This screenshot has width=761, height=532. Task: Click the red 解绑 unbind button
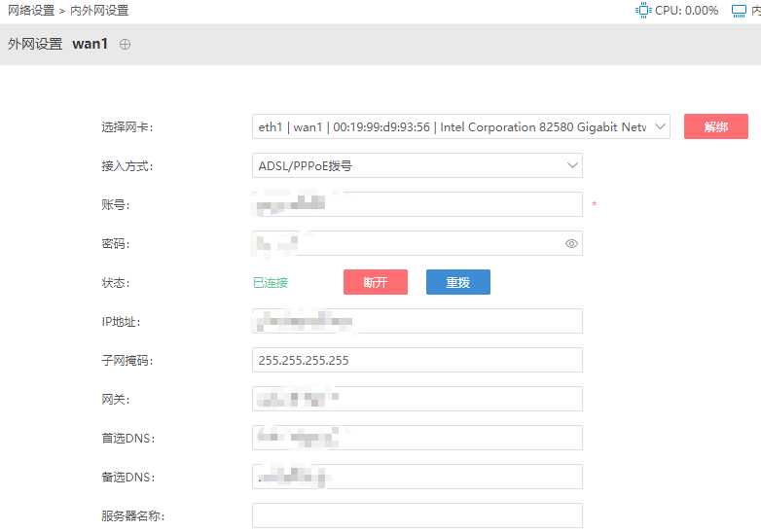716,126
